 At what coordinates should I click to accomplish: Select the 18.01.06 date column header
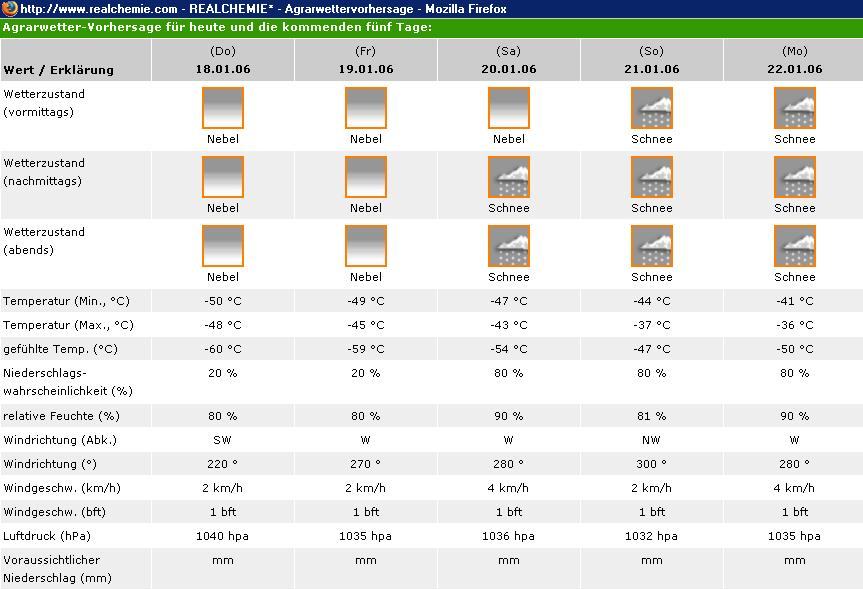[x=223, y=69]
